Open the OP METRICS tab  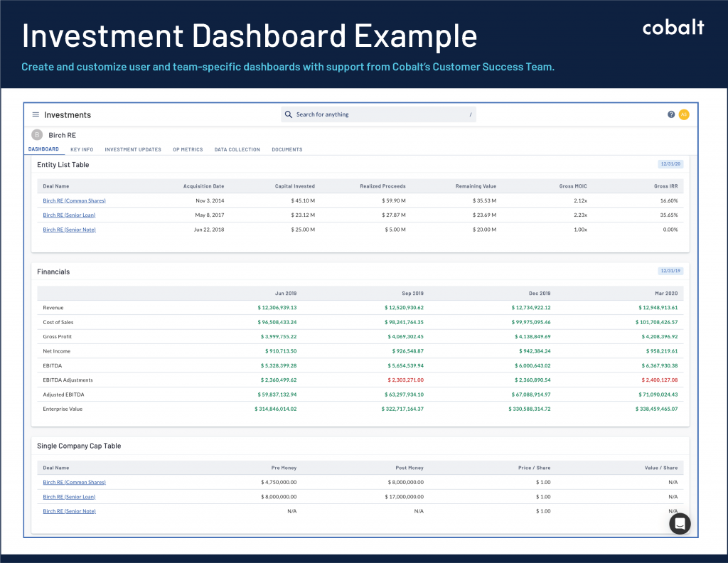(187, 149)
